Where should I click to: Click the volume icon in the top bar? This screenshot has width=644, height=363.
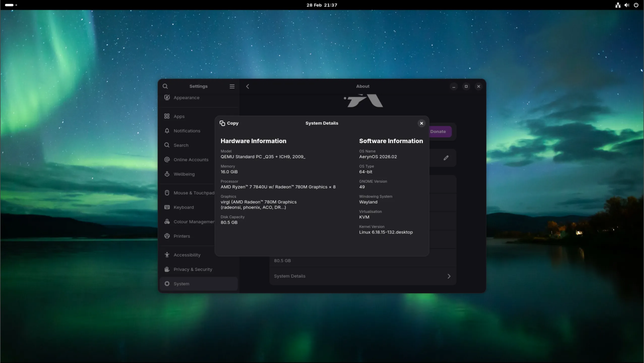[x=627, y=5]
